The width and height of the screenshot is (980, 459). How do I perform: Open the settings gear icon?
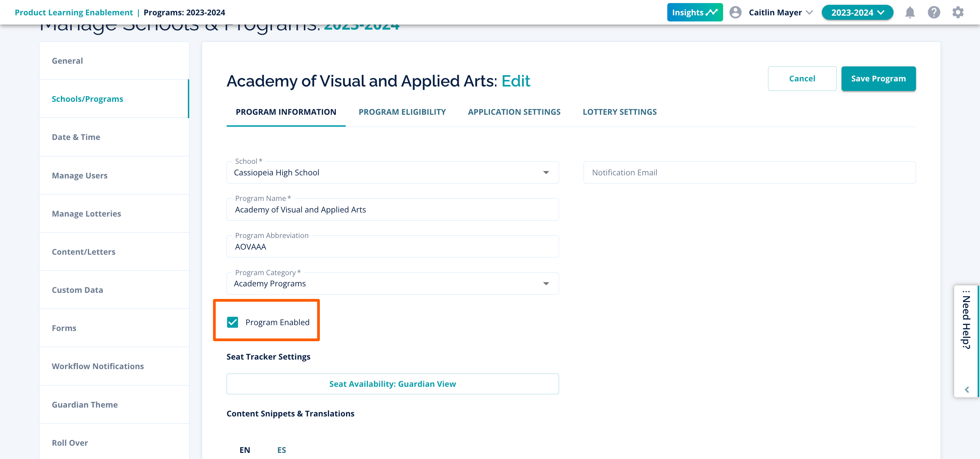tap(958, 13)
